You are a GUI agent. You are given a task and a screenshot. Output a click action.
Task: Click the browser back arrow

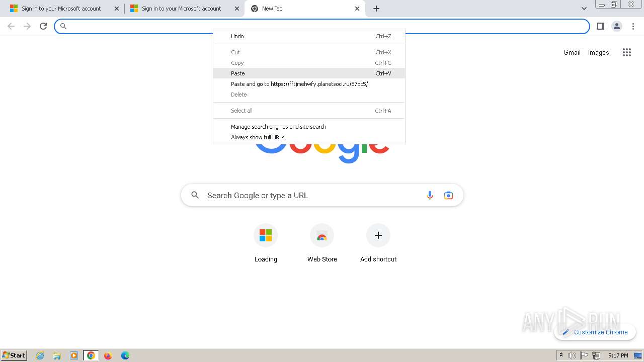(11, 26)
